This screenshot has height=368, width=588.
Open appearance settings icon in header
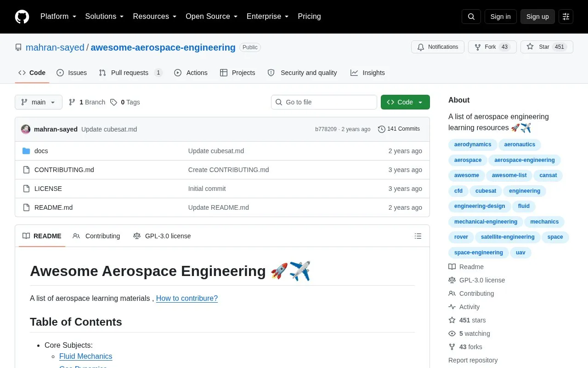566,17
